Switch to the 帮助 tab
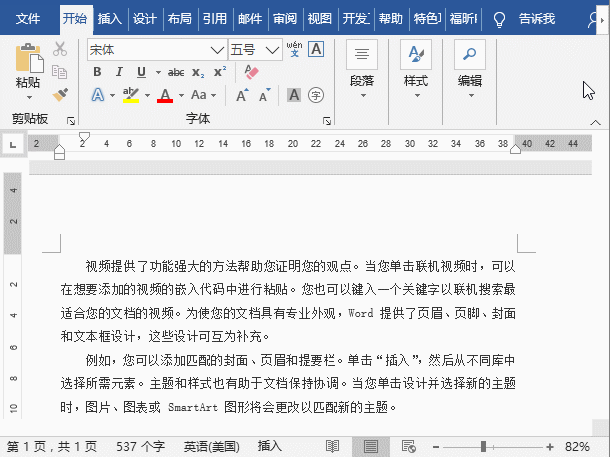610x457 pixels. [x=391, y=18]
